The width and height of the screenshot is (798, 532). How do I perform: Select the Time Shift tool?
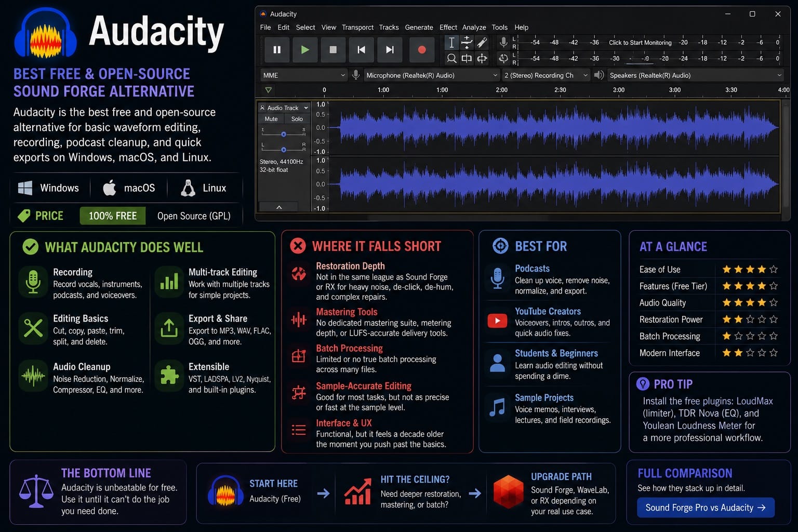tap(467, 58)
